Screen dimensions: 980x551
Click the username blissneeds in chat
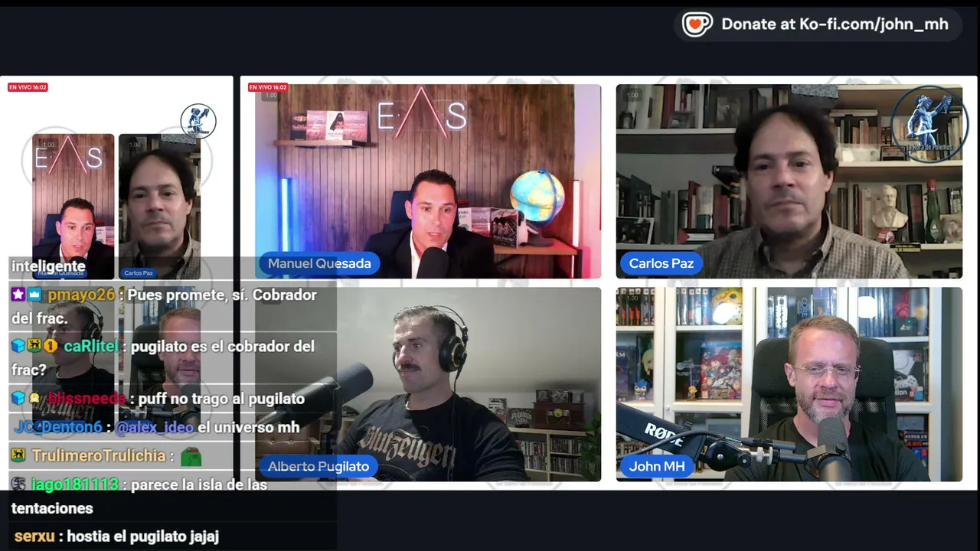87,399
